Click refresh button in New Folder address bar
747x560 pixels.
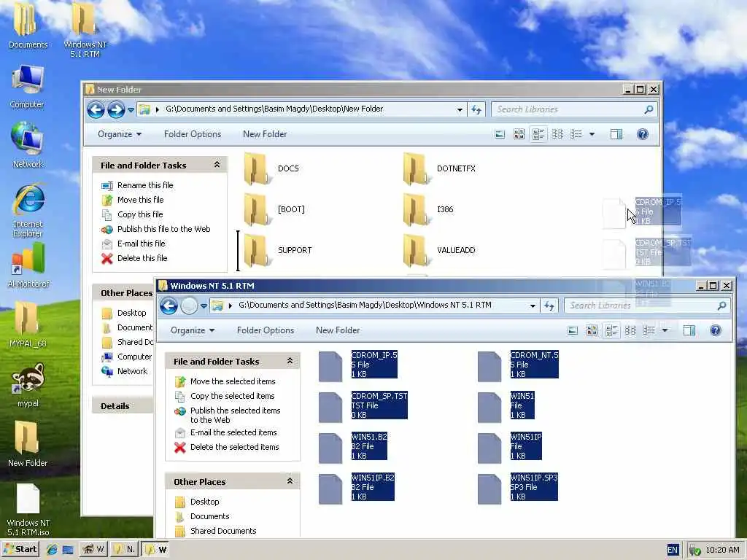[476, 109]
